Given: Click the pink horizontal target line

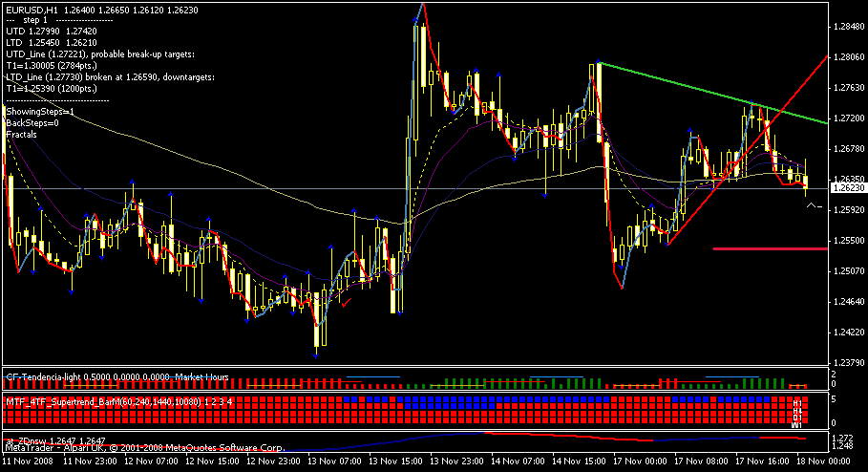Looking at the screenshot, I should (x=770, y=248).
